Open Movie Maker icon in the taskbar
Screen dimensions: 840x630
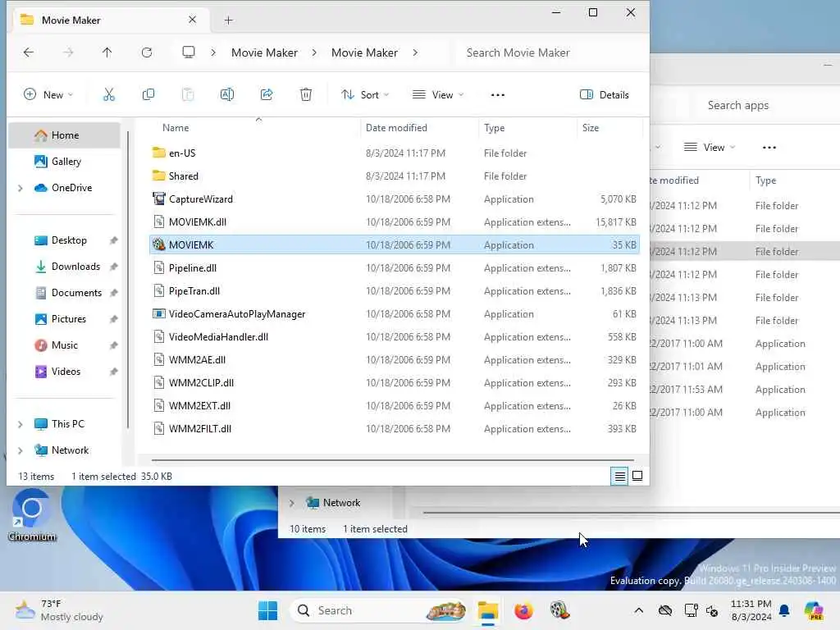pos(559,610)
